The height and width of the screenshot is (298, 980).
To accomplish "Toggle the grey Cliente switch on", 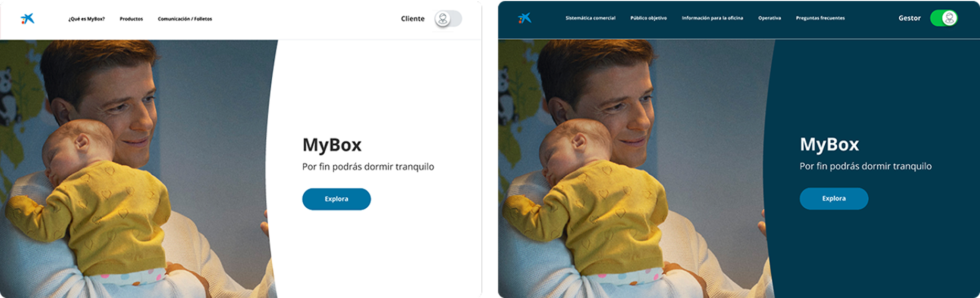I will (x=448, y=19).
